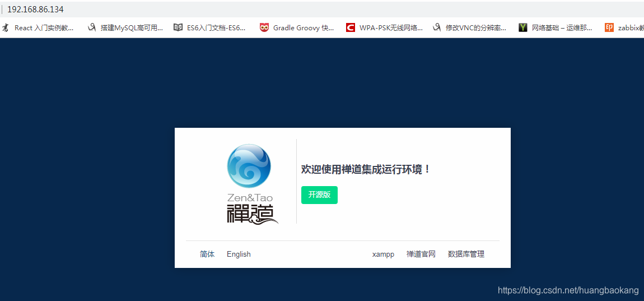
Task: Open the 修改VNC的分辨率 bookmark
Action: [469, 28]
